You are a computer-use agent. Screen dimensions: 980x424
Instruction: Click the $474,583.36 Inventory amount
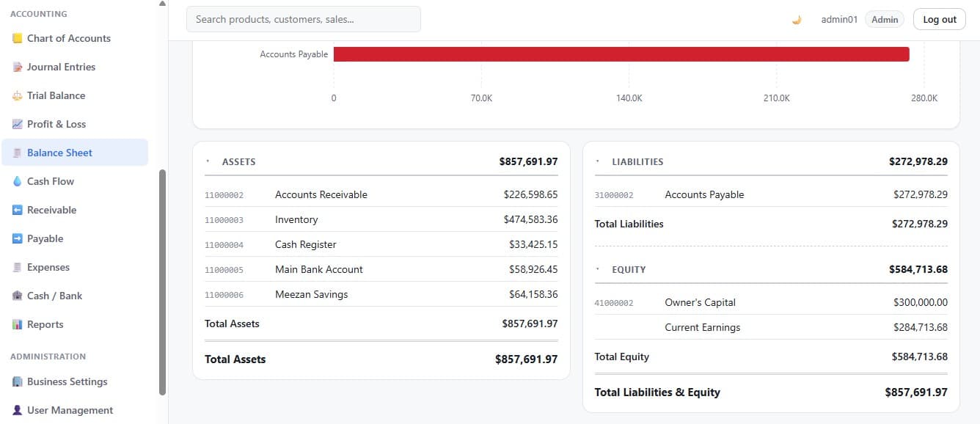530,219
